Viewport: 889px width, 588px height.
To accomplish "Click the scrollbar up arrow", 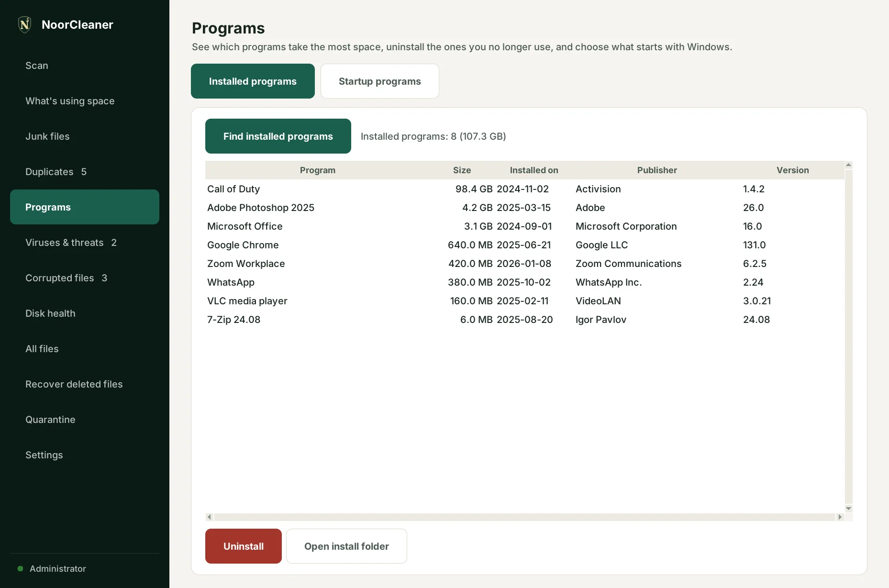I will (848, 165).
